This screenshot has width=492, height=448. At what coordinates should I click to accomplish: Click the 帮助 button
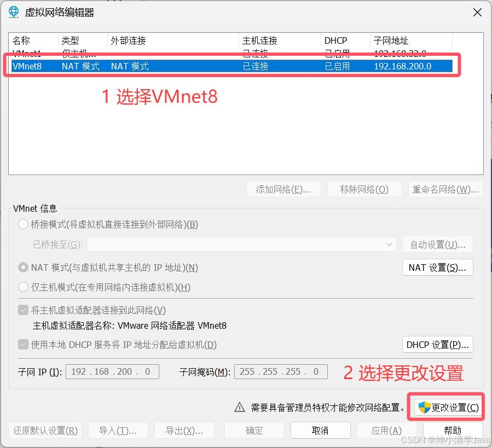pos(453,430)
